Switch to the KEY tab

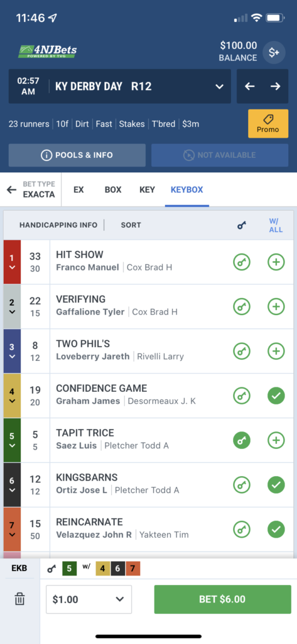tap(148, 190)
